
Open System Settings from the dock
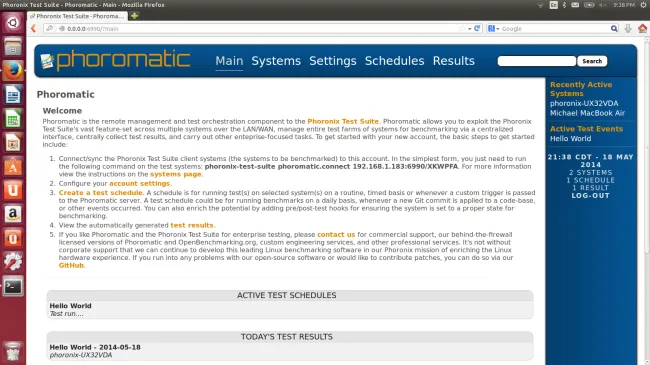(13, 262)
